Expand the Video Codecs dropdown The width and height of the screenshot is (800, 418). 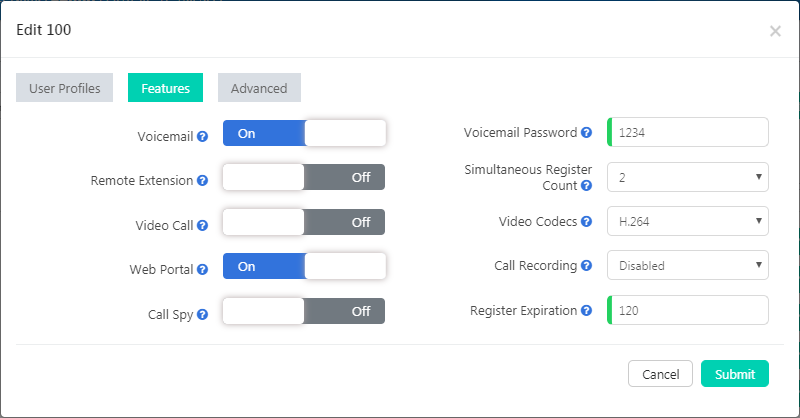(688, 221)
